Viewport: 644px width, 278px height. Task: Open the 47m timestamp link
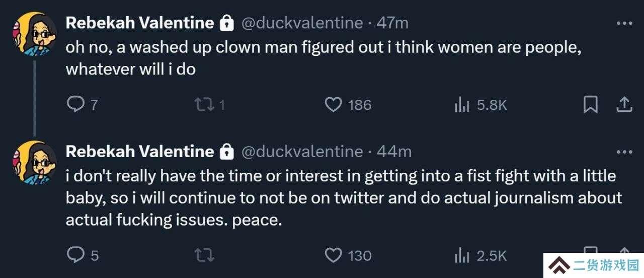click(392, 23)
